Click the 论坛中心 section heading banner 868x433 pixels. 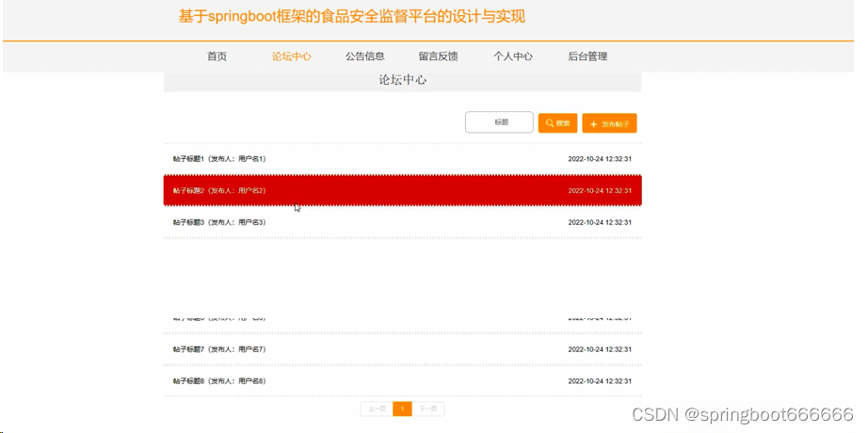[402, 80]
